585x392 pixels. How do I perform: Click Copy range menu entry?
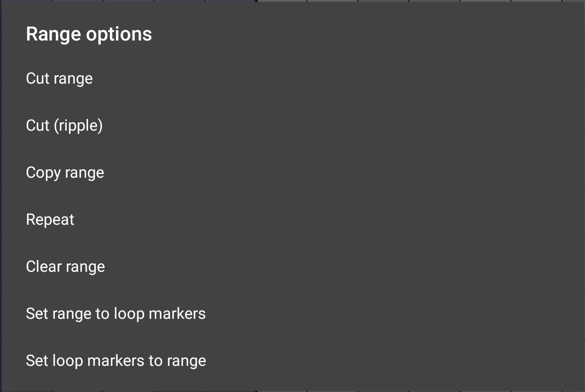[x=65, y=172]
